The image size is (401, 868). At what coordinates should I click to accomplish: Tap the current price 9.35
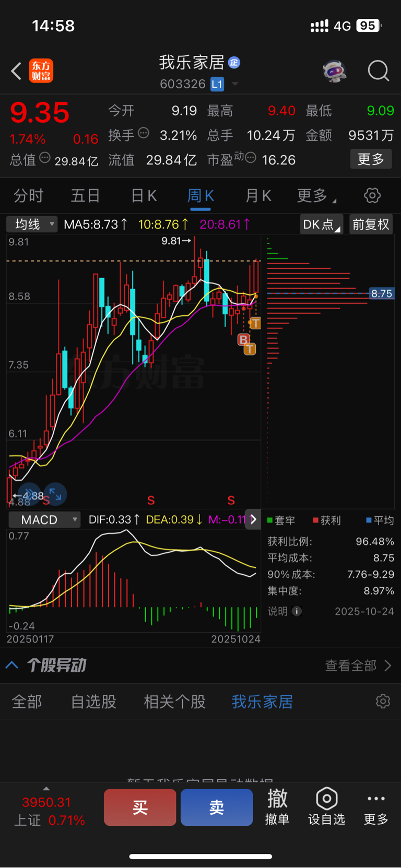click(40, 112)
